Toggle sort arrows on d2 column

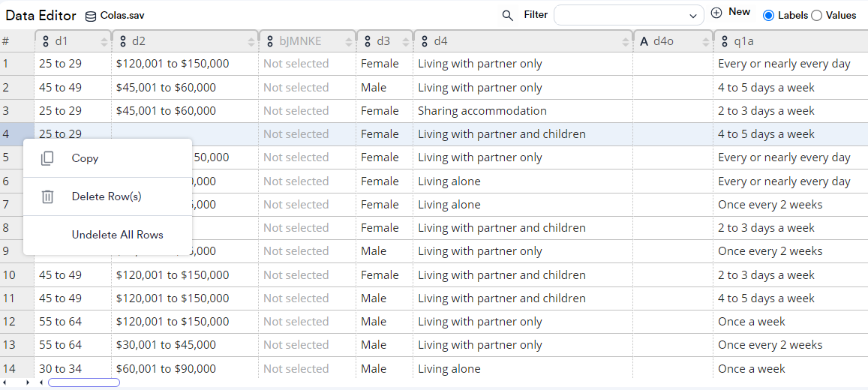coord(252,41)
